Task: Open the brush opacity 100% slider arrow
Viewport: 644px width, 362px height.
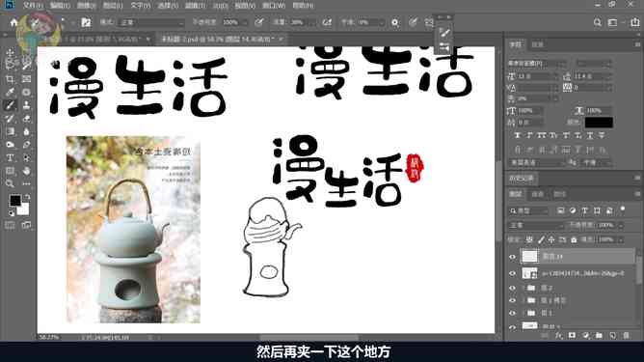Action: coord(245,22)
